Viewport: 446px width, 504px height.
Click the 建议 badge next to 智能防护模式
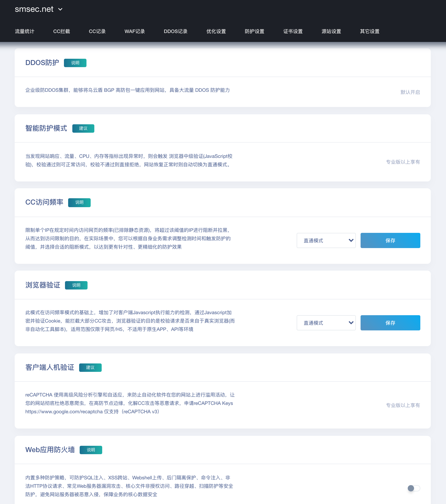click(x=83, y=128)
